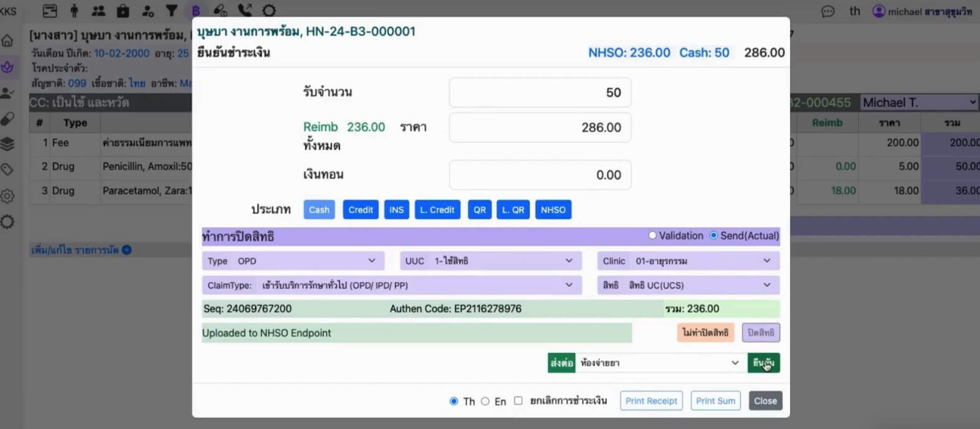This screenshot has width=980, height=429.
Task: Click the price tag icon in sidebar
Action: point(7,169)
